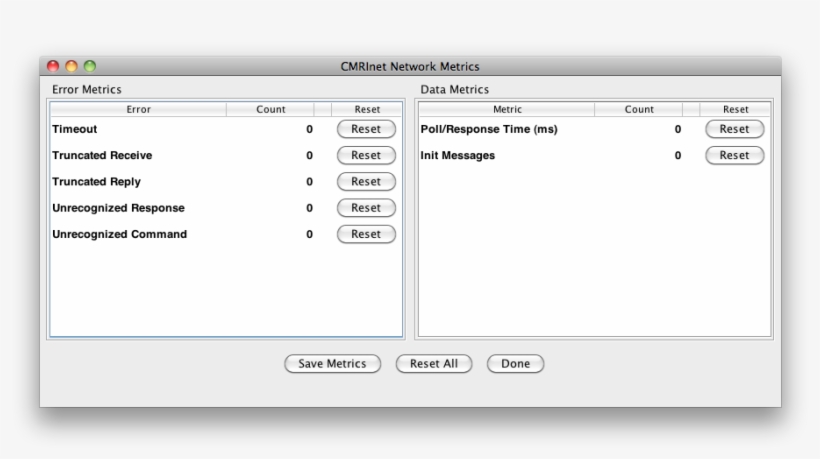
Task: Click the Init Messages count value
Action: (678, 155)
